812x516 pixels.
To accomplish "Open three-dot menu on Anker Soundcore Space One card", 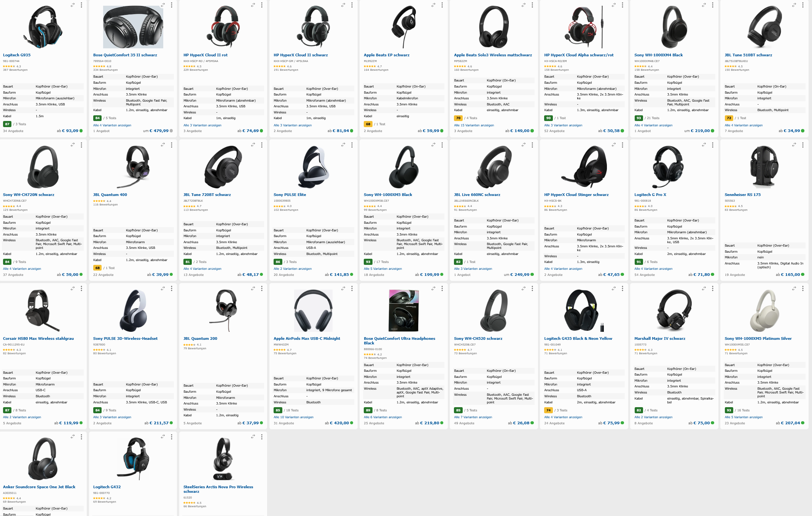I will click(81, 437).
